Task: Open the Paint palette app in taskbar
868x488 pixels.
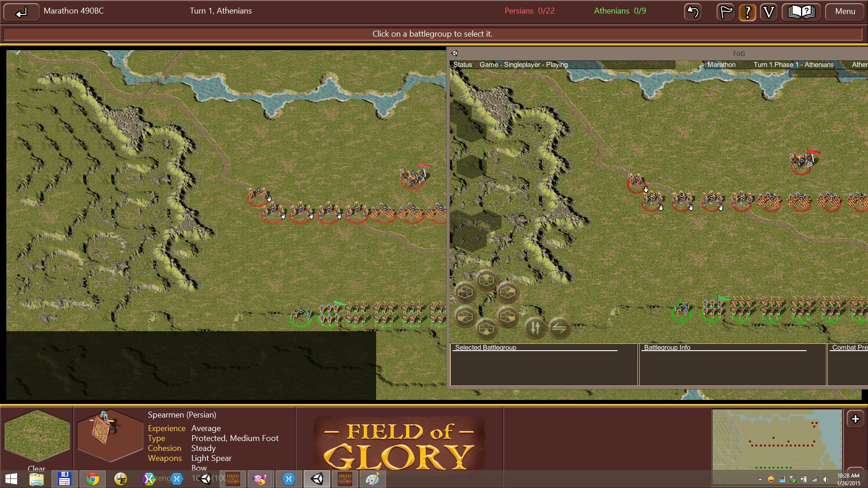Action: pos(373,479)
